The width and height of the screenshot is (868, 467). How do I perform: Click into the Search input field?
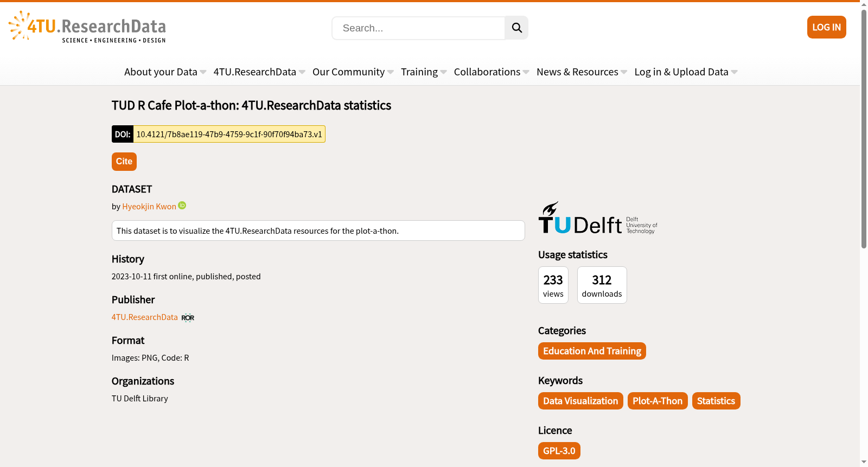point(418,28)
